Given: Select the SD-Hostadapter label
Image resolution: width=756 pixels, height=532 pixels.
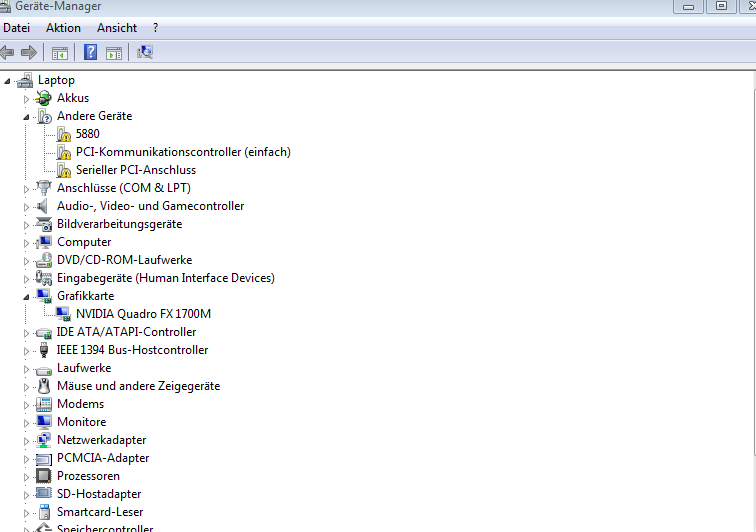Looking at the screenshot, I should [x=99, y=494].
